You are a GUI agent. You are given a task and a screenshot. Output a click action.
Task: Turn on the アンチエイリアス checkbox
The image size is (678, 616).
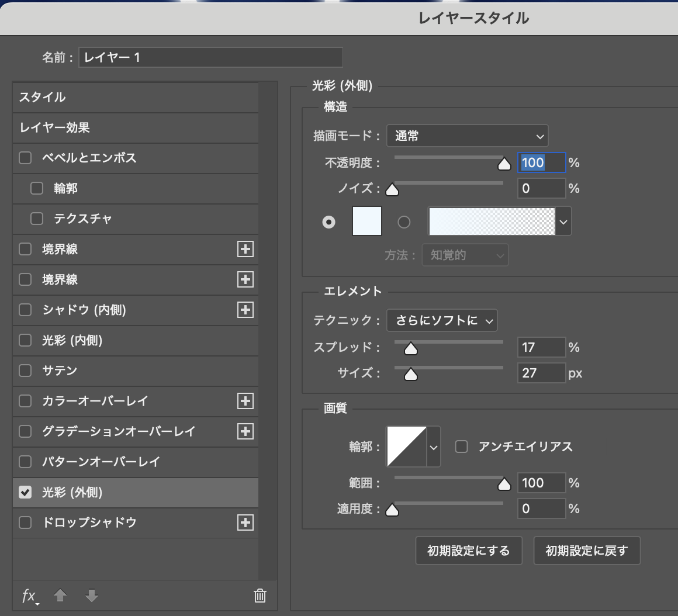coord(462,447)
